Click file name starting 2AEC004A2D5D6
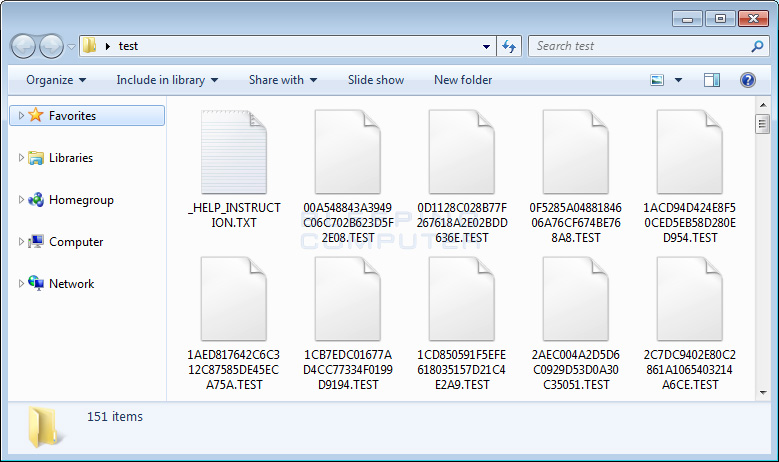779x462 pixels. click(576, 370)
